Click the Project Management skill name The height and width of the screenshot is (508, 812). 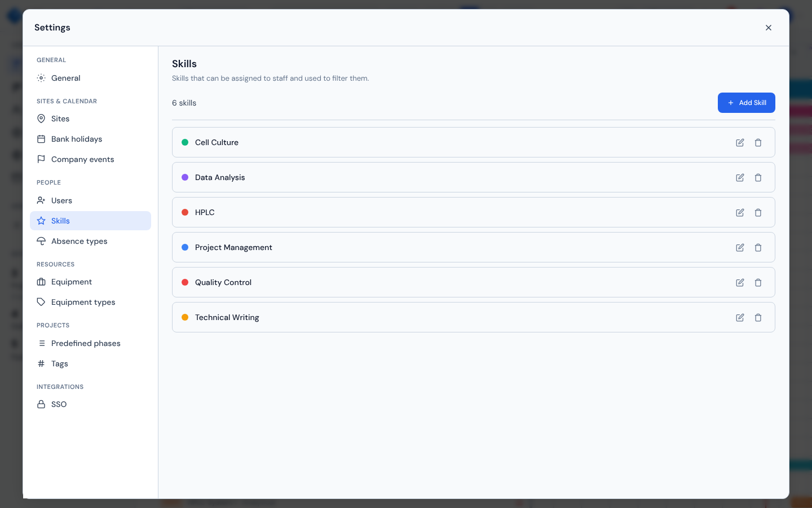click(x=233, y=247)
